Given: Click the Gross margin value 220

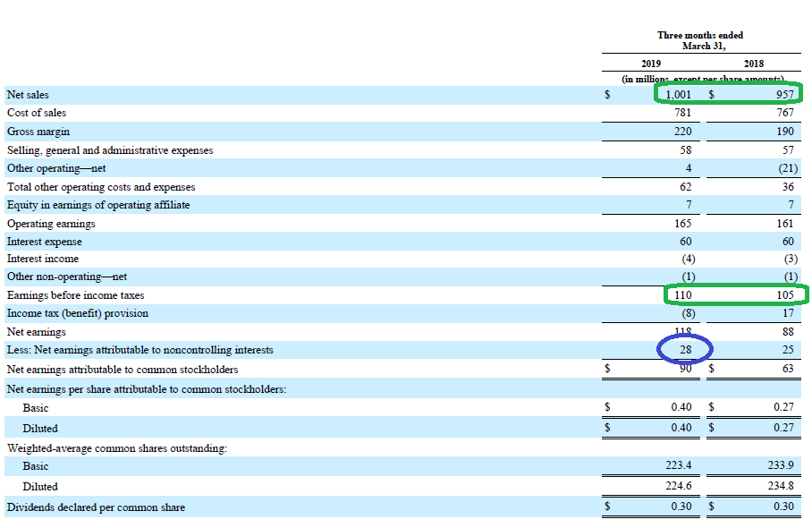Looking at the screenshot, I should pyautogui.click(x=688, y=131).
